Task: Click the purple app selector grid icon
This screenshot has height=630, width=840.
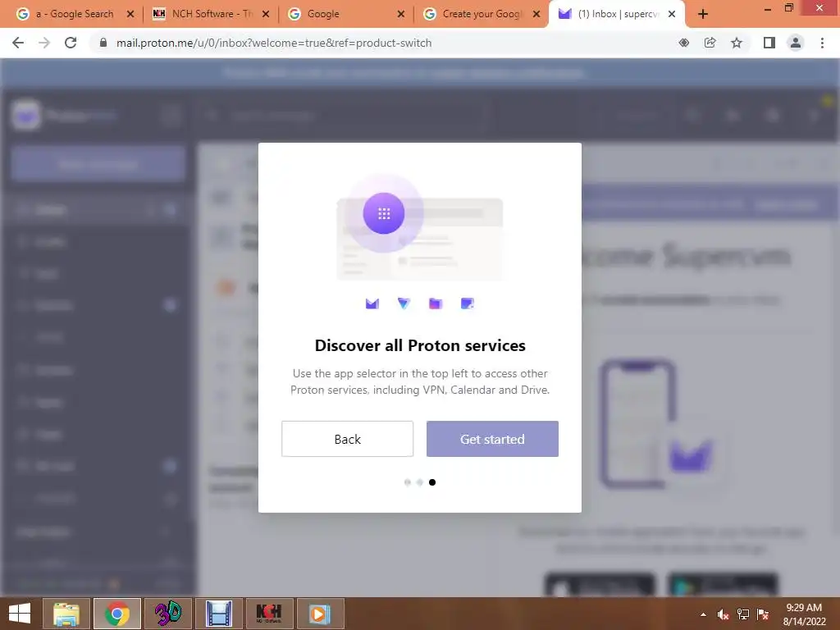Action: (384, 213)
